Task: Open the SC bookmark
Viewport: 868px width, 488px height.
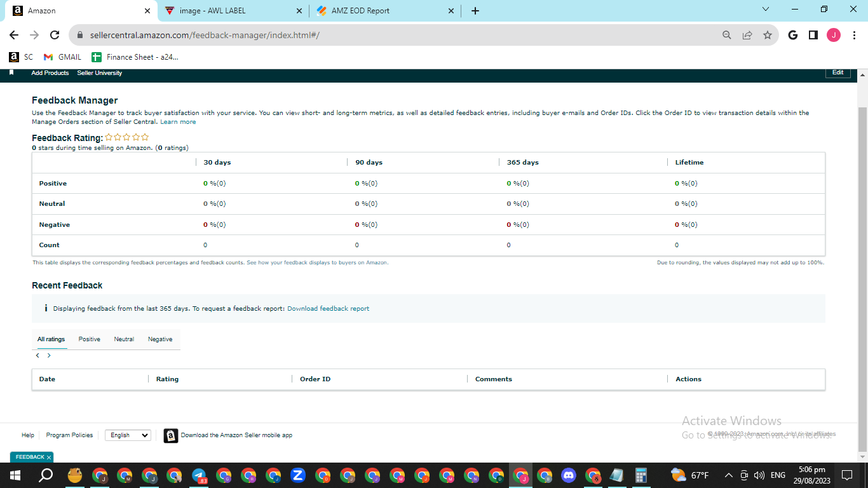Action: (x=21, y=57)
